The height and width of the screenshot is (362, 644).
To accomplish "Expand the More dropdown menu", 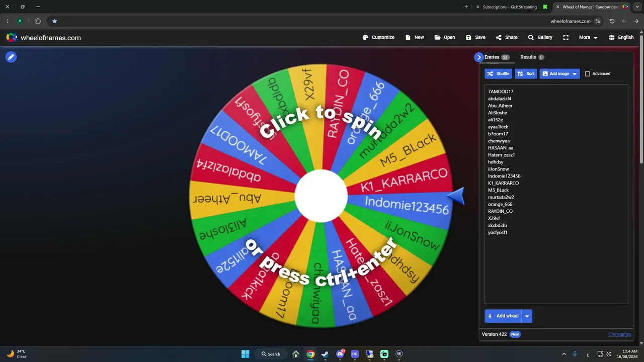I will pyautogui.click(x=588, y=37).
